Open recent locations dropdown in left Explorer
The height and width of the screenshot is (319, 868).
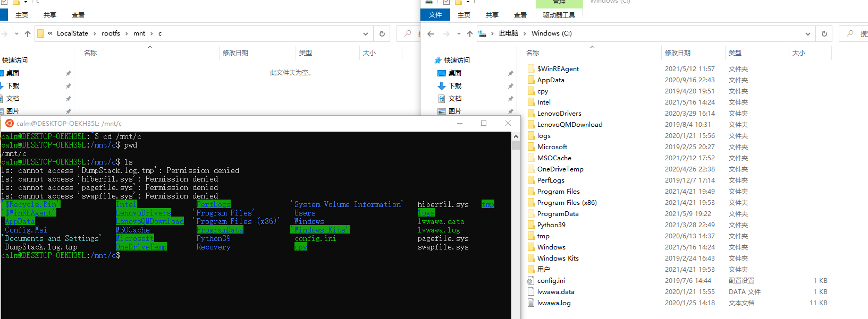(x=16, y=33)
